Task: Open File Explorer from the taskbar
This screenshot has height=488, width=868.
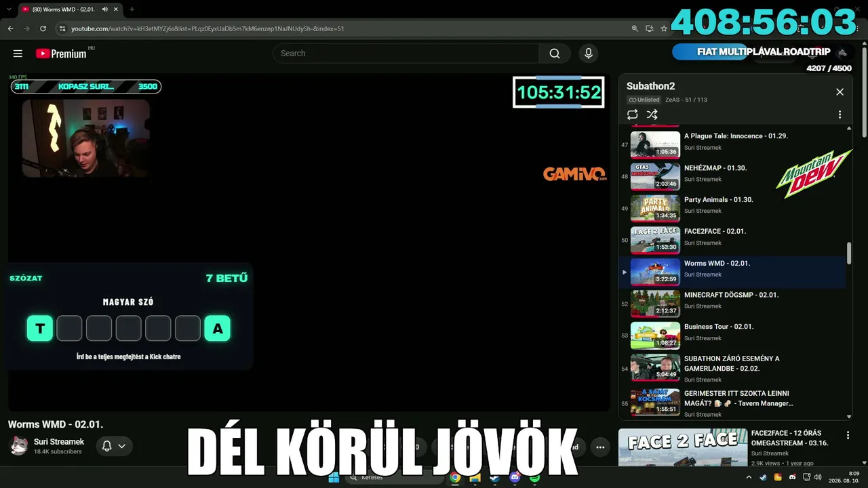Action: tap(475, 478)
